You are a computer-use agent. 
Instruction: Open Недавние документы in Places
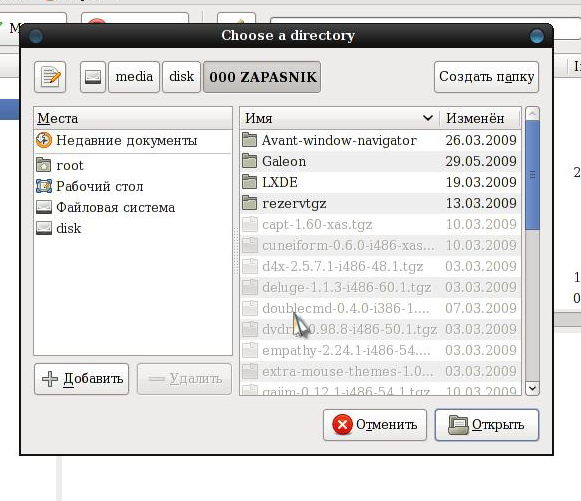coord(133,140)
